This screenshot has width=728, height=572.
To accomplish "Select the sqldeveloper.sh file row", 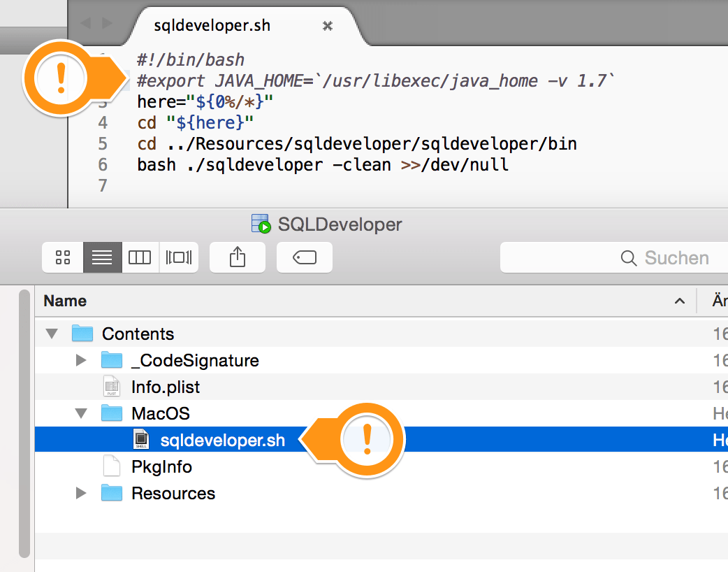I will click(381, 440).
